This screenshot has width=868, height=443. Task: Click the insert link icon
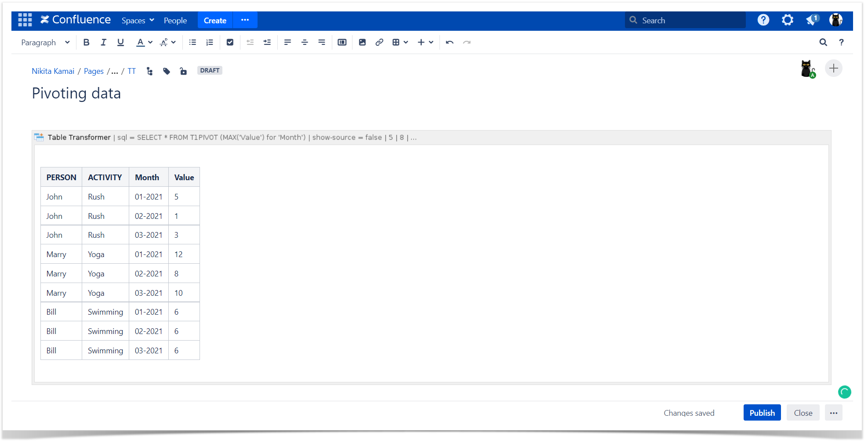click(x=379, y=43)
